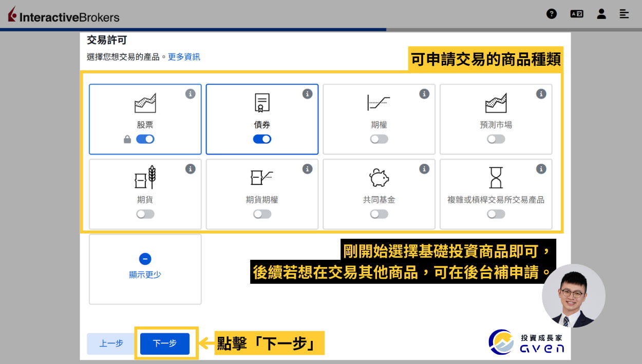Open the hamburger menu icon in the header

coord(624,14)
